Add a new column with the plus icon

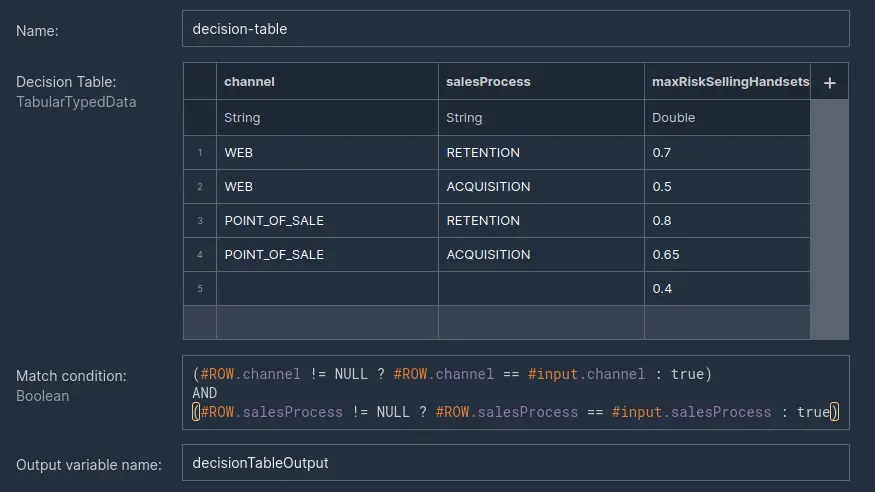829,82
